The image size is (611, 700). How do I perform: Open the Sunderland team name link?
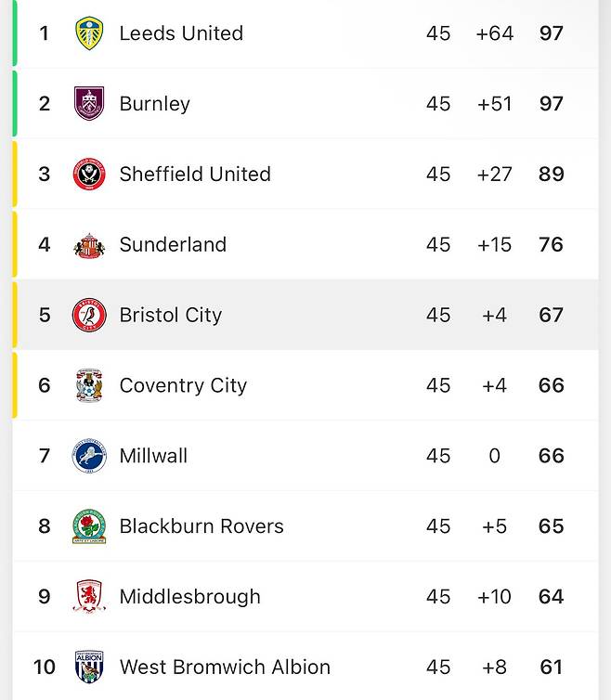(173, 245)
